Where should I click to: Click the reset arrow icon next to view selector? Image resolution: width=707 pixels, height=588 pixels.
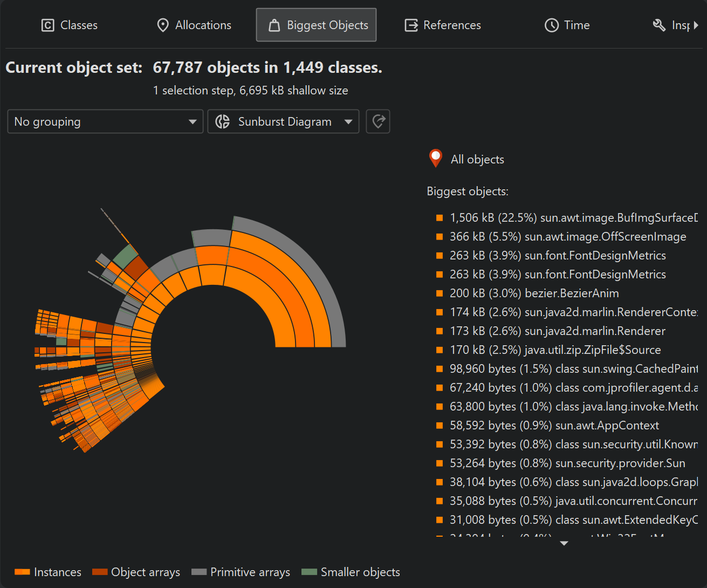click(x=378, y=121)
